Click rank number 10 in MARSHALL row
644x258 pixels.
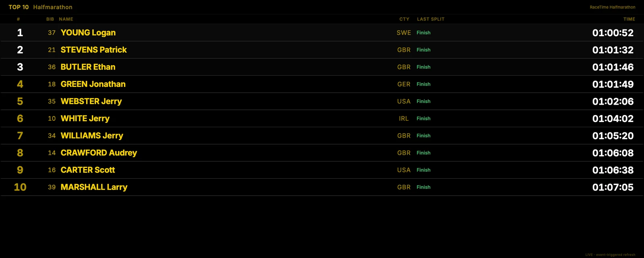pyautogui.click(x=20, y=187)
